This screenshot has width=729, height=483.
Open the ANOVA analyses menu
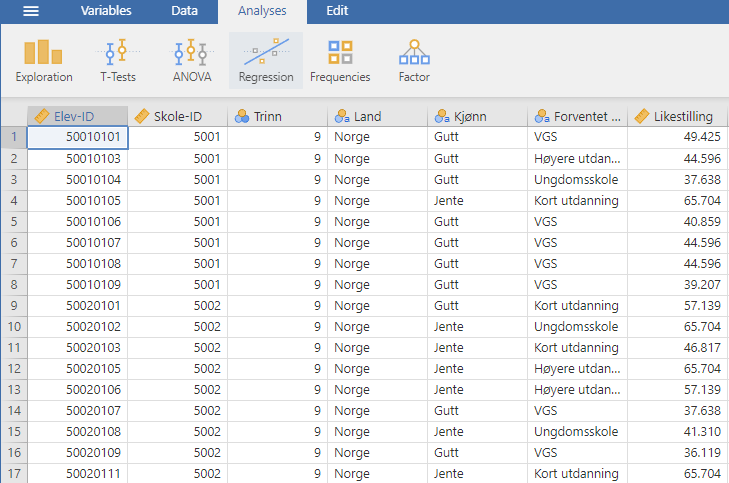point(192,61)
